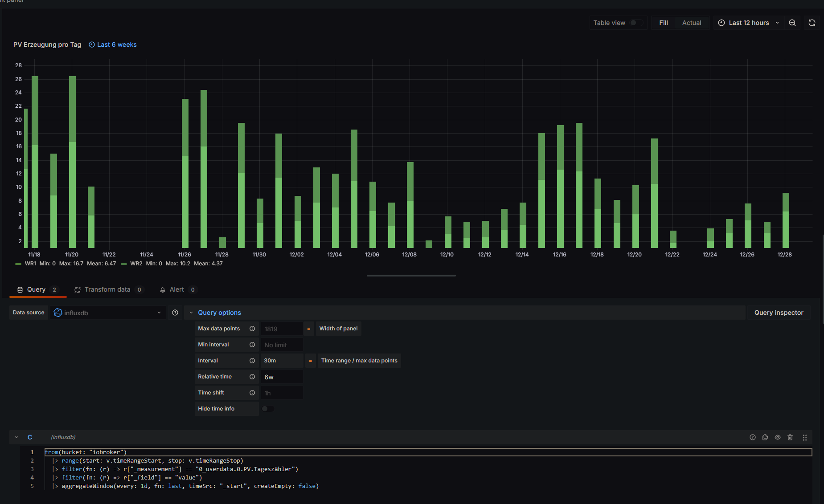Select the Actual display mode
The image size is (824, 504).
tap(692, 23)
